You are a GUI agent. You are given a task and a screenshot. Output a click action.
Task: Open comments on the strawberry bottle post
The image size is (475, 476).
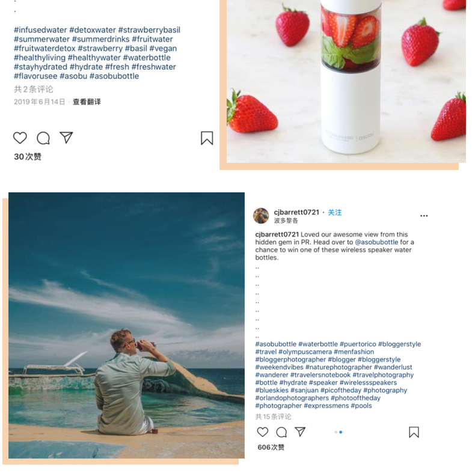(43, 138)
